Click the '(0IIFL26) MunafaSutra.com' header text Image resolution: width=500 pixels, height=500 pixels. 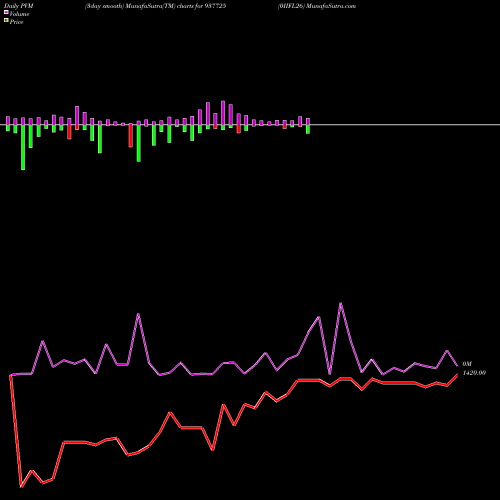coord(317,6)
